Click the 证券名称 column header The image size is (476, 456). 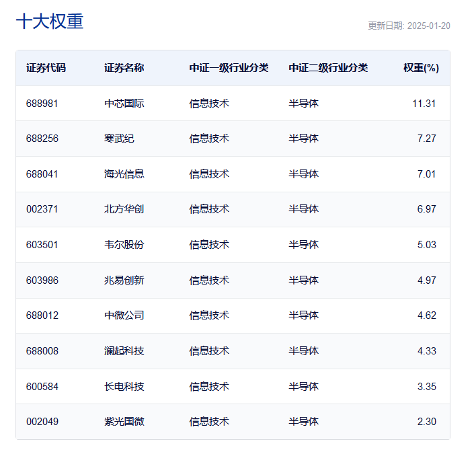[124, 68]
